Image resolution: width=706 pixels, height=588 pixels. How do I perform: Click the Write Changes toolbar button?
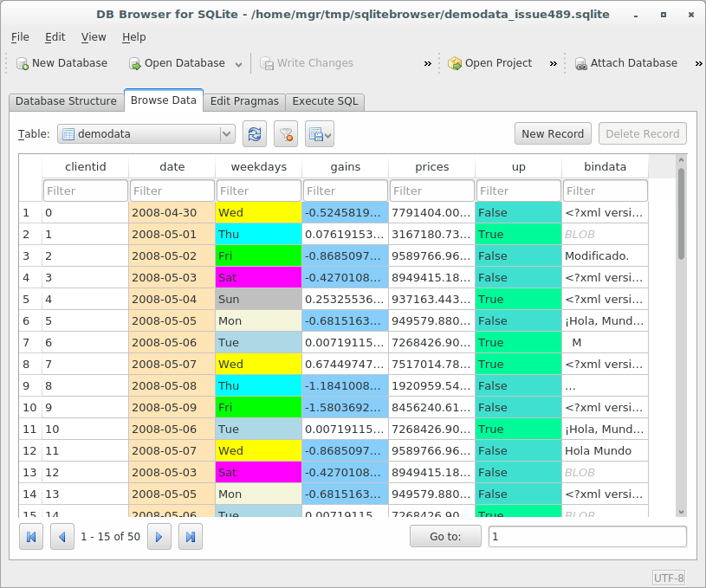[307, 63]
